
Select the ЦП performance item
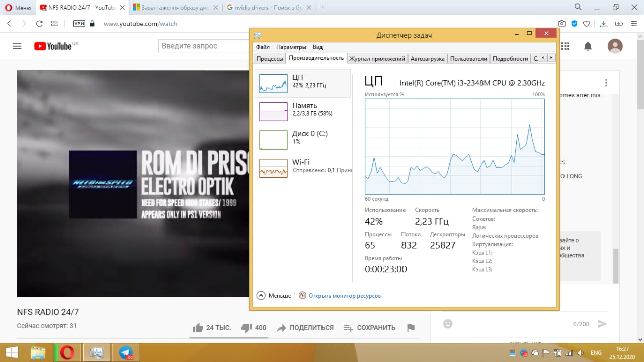click(x=303, y=83)
